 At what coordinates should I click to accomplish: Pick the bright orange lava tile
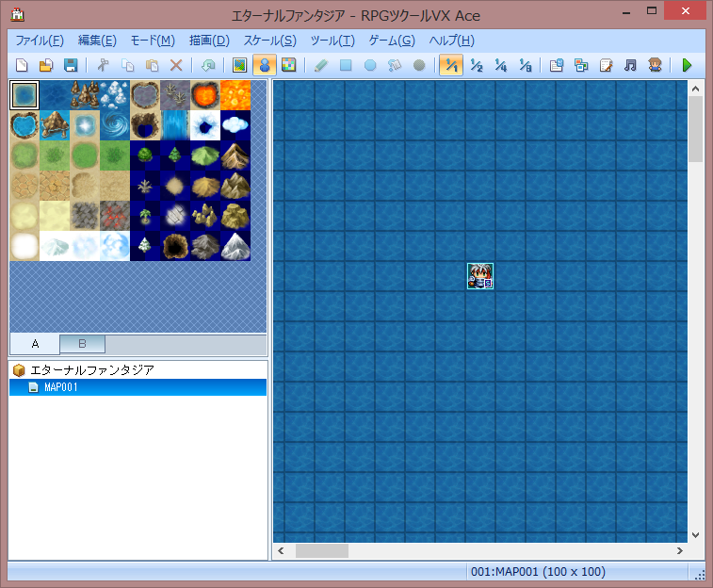point(235,95)
